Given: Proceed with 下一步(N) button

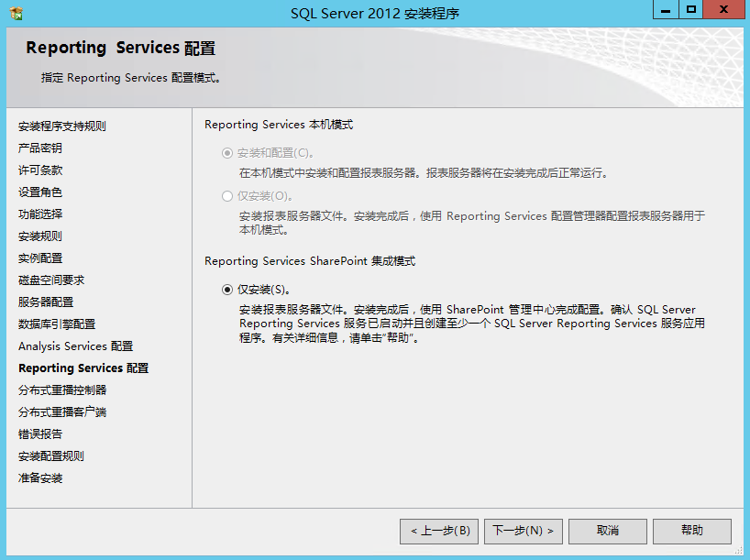Looking at the screenshot, I should [524, 531].
